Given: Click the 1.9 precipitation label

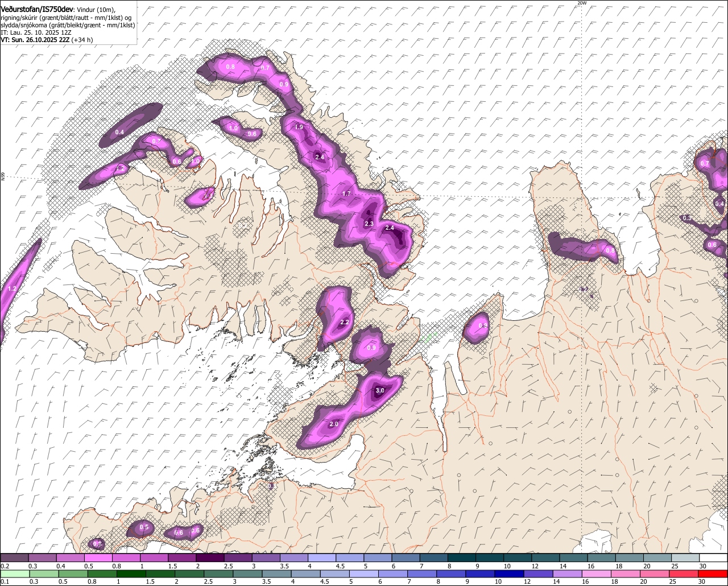Looking at the screenshot, I should (299, 127).
